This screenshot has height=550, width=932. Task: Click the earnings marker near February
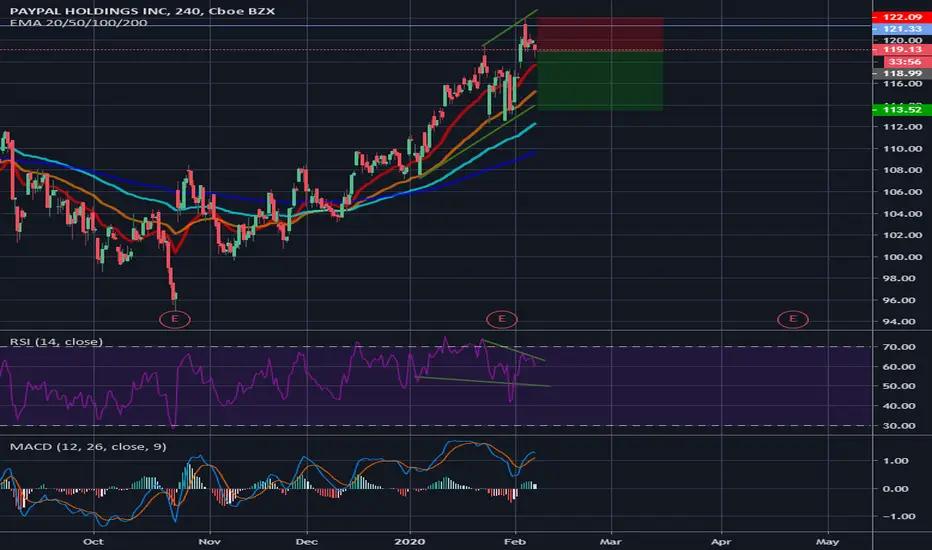click(502, 319)
